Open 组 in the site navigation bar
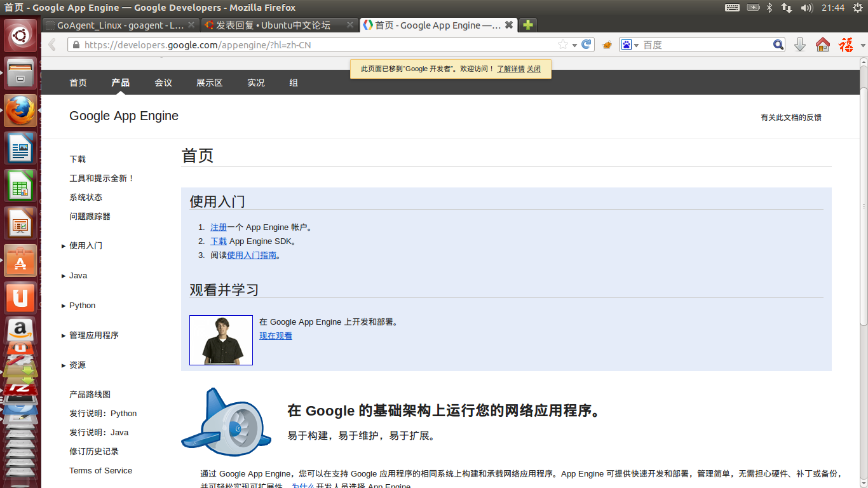The width and height of the screenshot is (868, 488). [294, 83]
